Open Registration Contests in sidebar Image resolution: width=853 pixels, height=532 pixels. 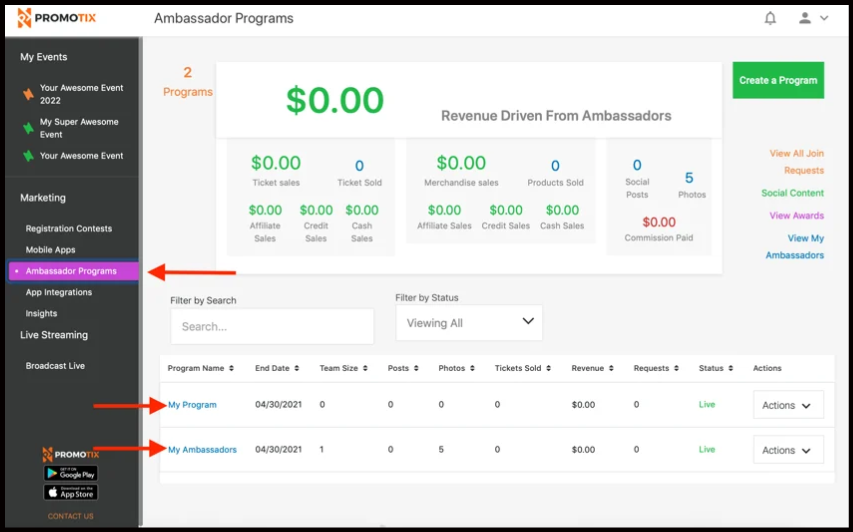(x=69, y=229)
